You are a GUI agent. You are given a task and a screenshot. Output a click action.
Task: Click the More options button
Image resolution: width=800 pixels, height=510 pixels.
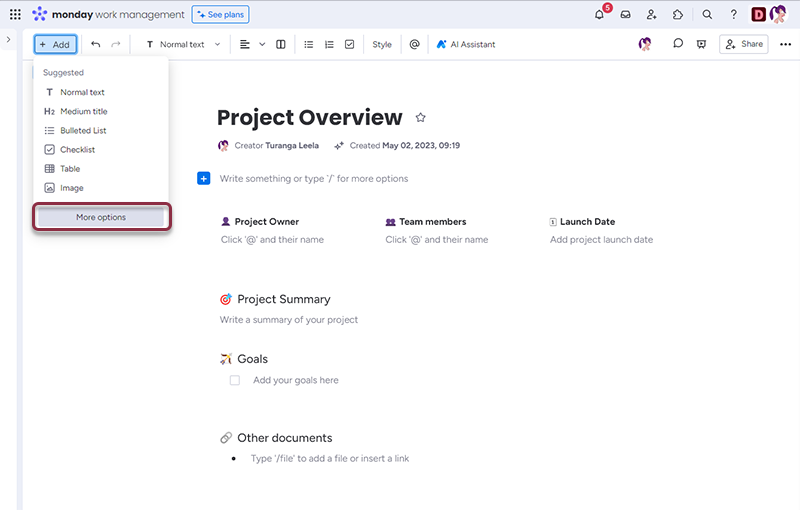point(101,217)
